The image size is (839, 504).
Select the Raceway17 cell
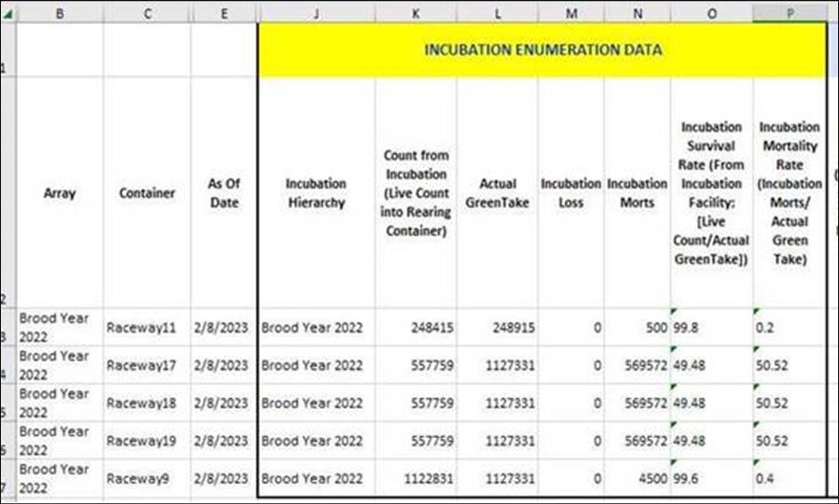coord(147,364)
